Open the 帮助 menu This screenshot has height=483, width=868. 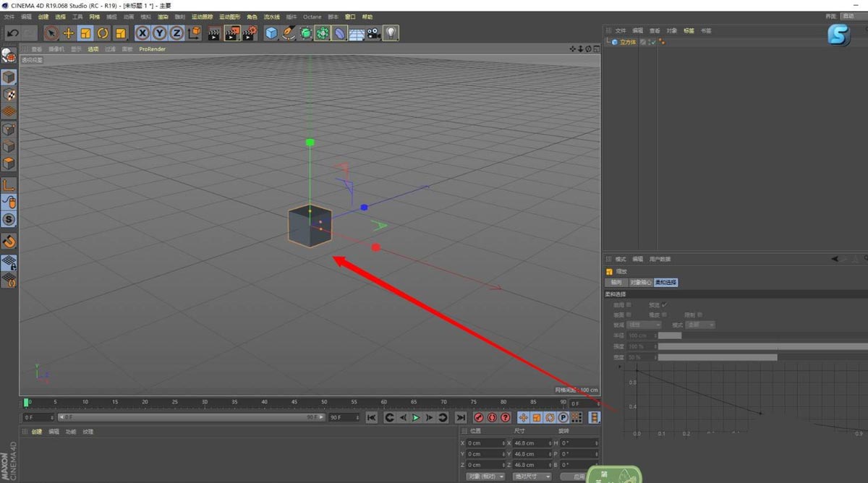[367, 17]
